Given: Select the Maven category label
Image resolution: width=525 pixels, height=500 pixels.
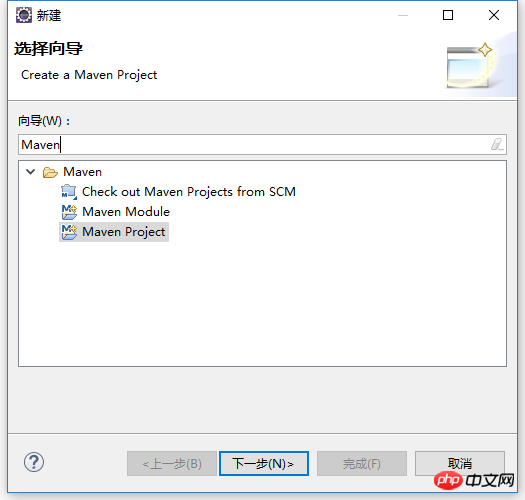Looking at the screenshot, I should tap(82, 172).
